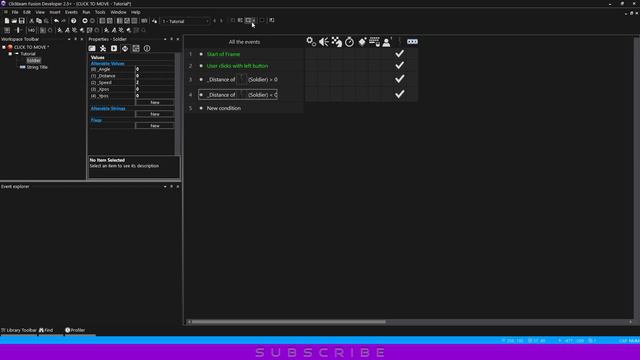Select the Mouse and keyboard object icon
Image resolution: width=640 pixels, height=360 pixels.
pyautogui.click(x=374, y=42)
